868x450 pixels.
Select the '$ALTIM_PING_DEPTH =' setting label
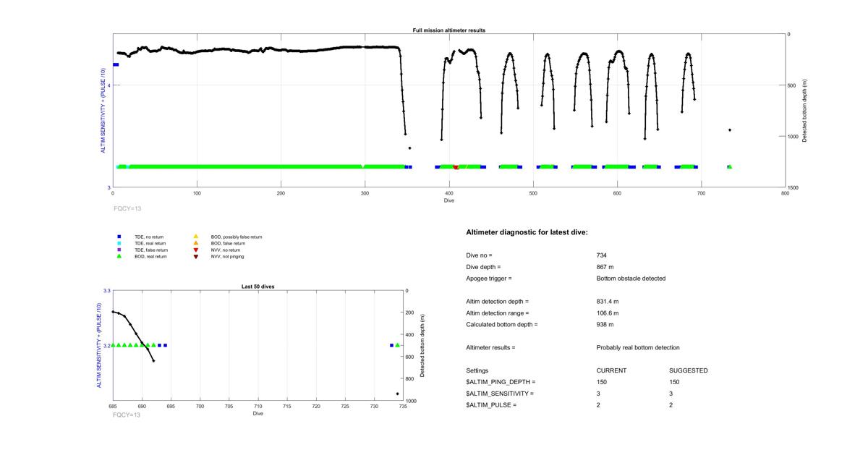coord(501,382)
